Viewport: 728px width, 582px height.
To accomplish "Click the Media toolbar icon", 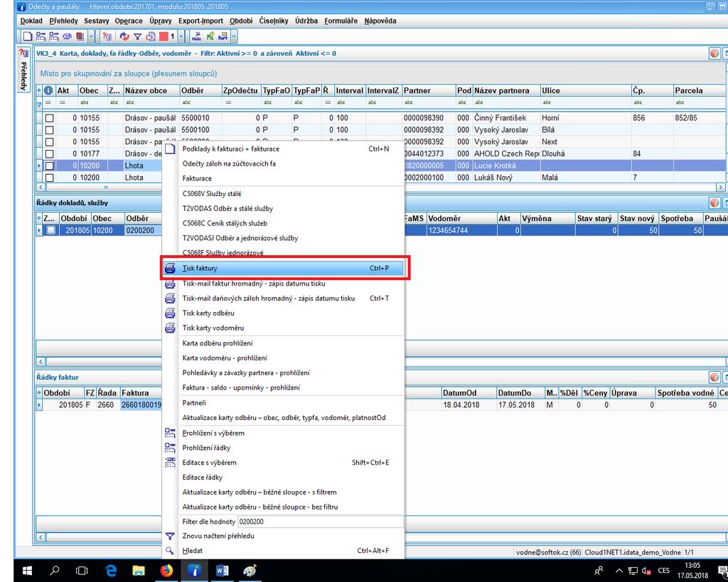I will (x=196, y=36).
